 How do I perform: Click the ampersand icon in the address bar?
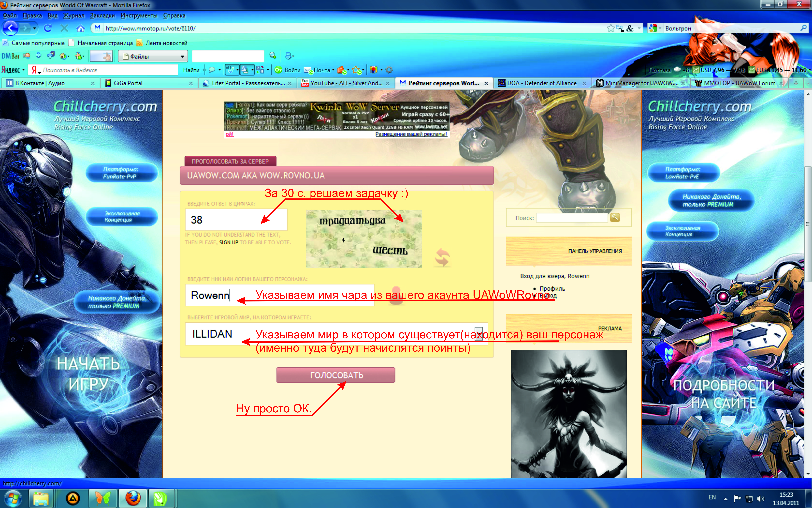[x=630, y=28]
